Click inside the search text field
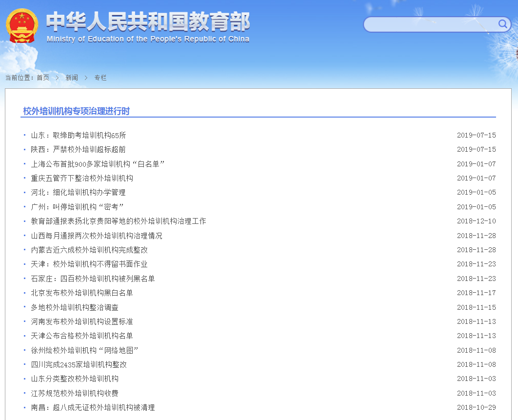518x420 pixels. 429,24
